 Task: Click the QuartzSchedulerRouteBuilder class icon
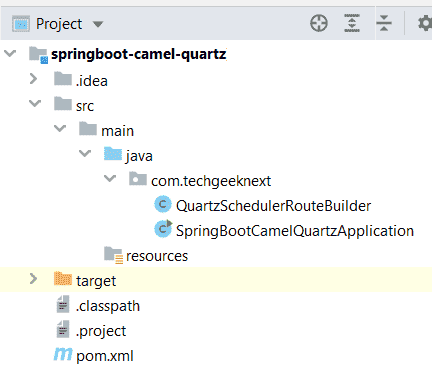coord(163,204)
